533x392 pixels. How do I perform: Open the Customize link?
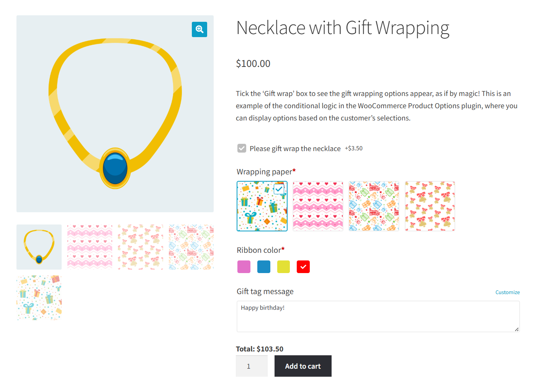point(507,292)
